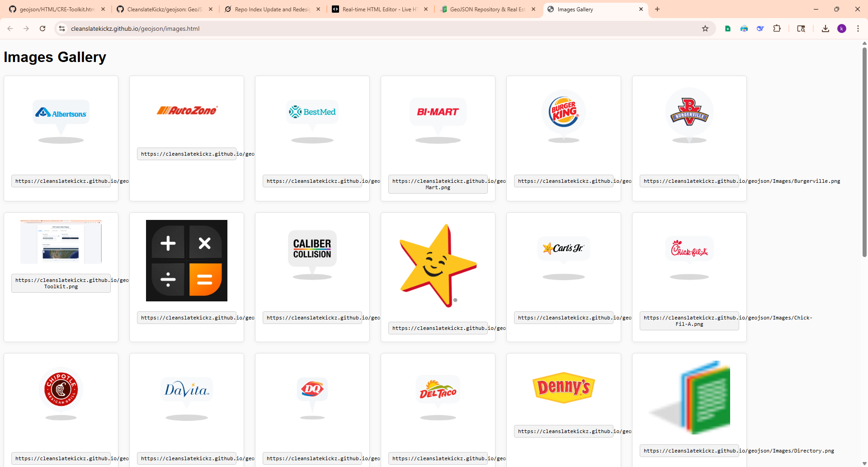Open the purple profile avatar menu

842,29
